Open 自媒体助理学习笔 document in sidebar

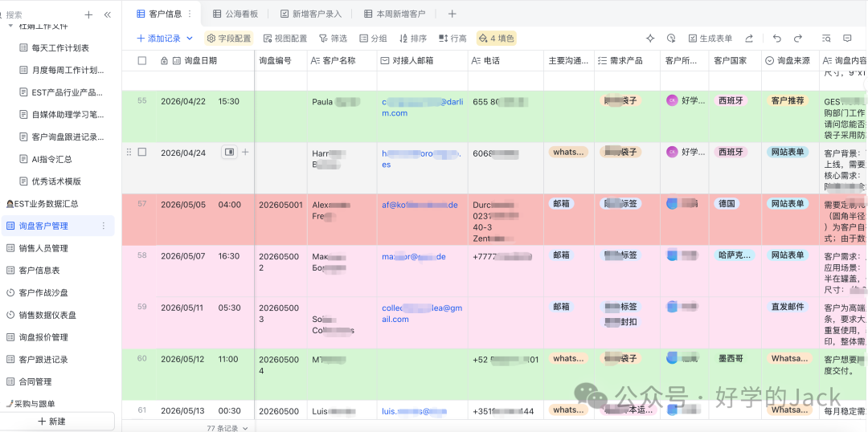pyautogui.click(x=61, y=115)
